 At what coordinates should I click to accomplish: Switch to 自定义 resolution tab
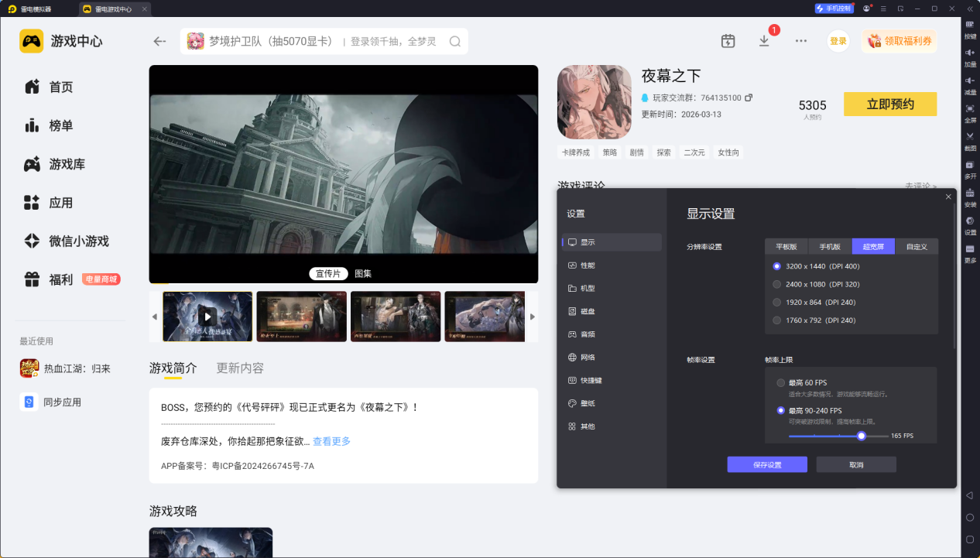(917, 246)
